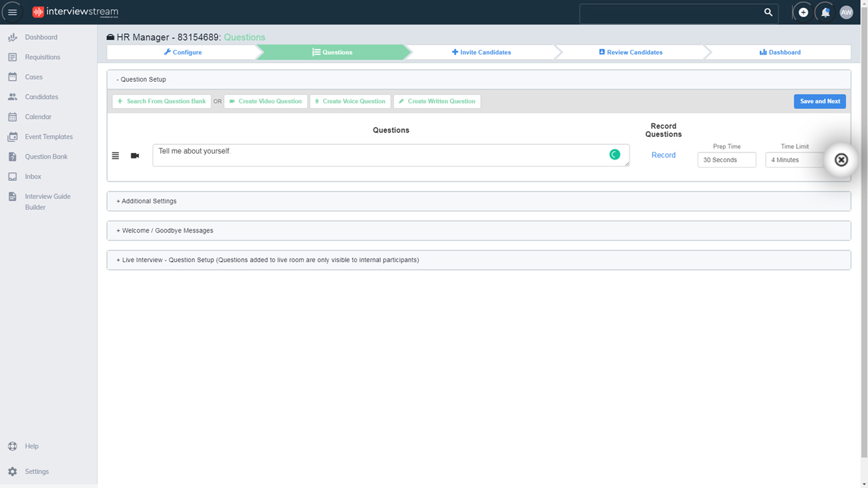Click inside the Time Limit field
Screen dimensions: 868x488
(x=795, y=160)
